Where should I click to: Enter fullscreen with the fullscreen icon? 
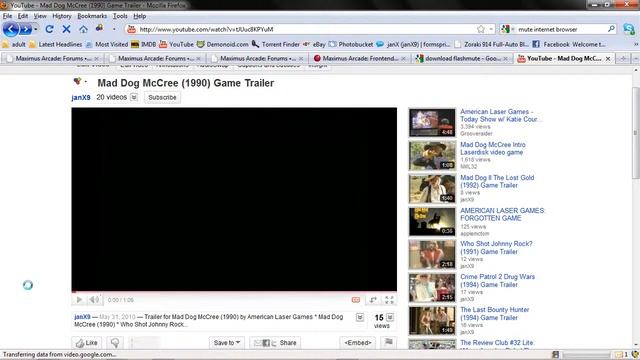(389, 300)
